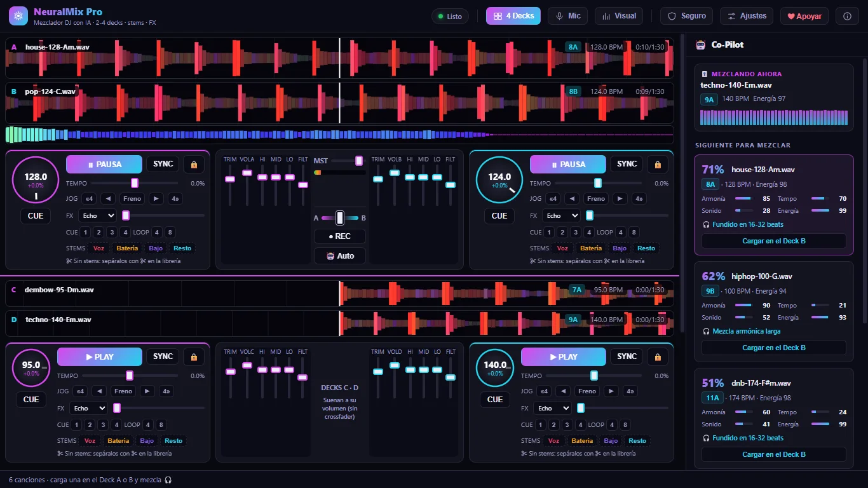Click Deck A hot cue 1
Viewport: 868px width, 488px height.
point(86,233)
